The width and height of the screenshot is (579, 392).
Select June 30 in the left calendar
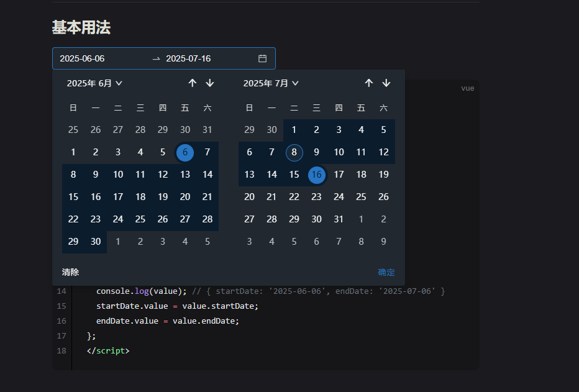tap(96, 242)
